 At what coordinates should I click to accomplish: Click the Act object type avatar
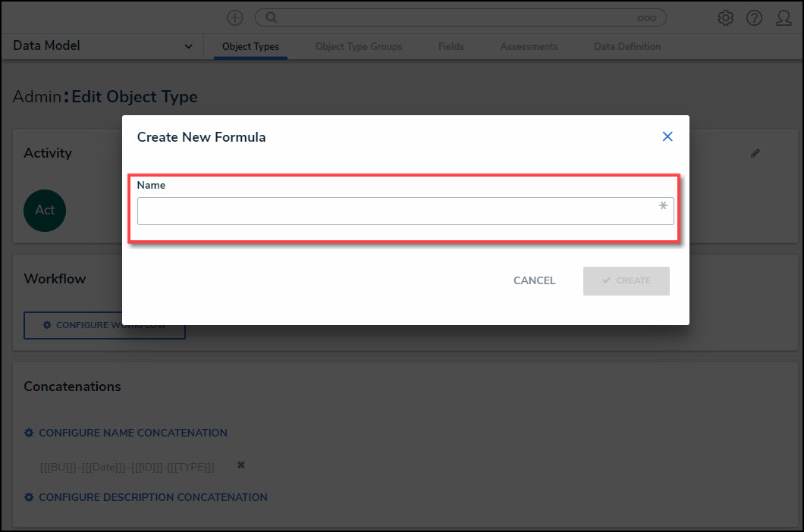point(45,210)
